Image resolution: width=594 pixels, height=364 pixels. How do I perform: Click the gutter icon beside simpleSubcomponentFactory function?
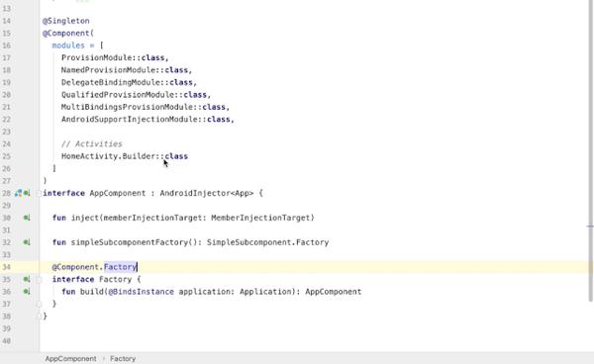coord(27,242)
